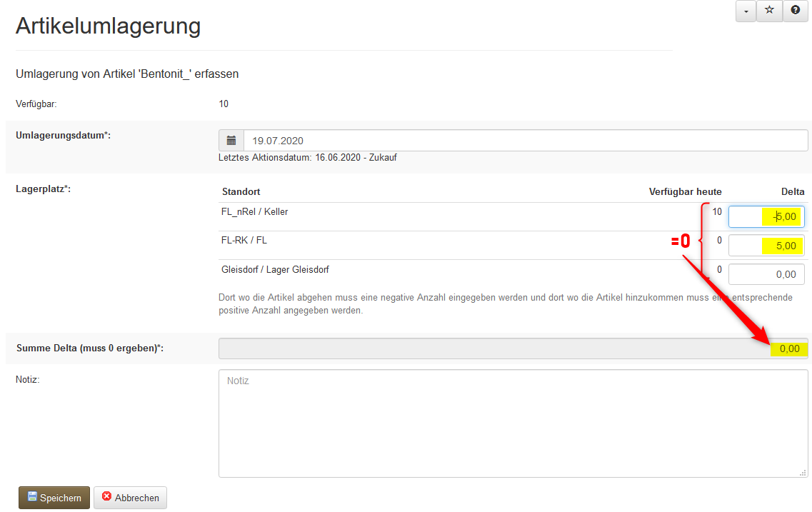This screenshot has width=812, height=512.
Task: Open the caret dropdown menu at top right
Action: 745,11
